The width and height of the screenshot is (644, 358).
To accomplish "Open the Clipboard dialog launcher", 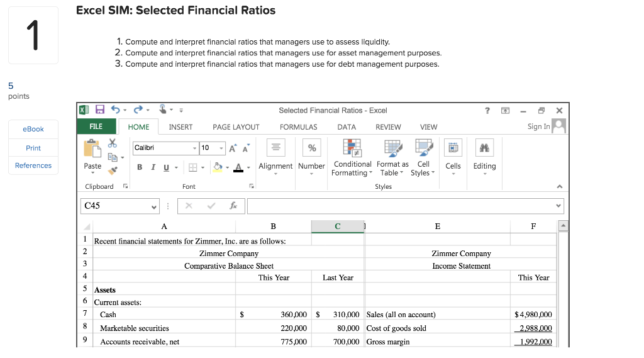I will pos(126,186).
